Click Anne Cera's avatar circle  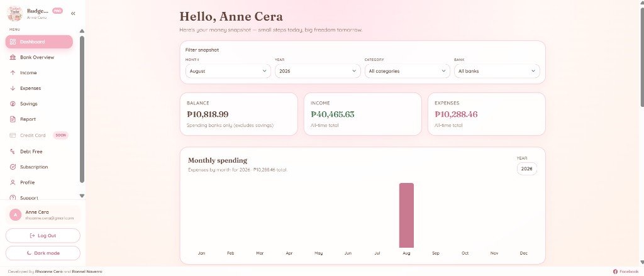pos(16,215)
